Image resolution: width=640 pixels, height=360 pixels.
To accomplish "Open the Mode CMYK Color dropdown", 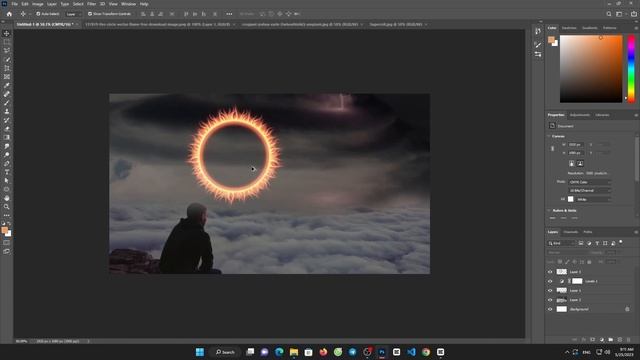I will (590, 182).
